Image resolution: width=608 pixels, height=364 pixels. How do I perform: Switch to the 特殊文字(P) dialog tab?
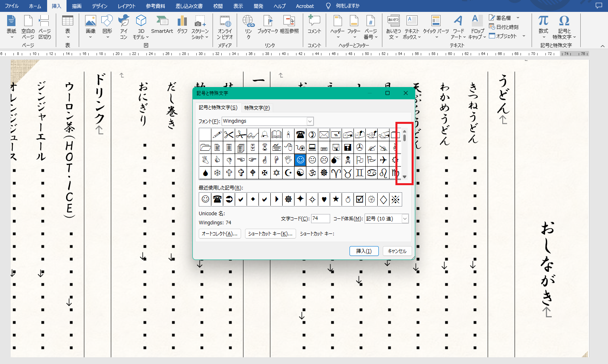257,108
